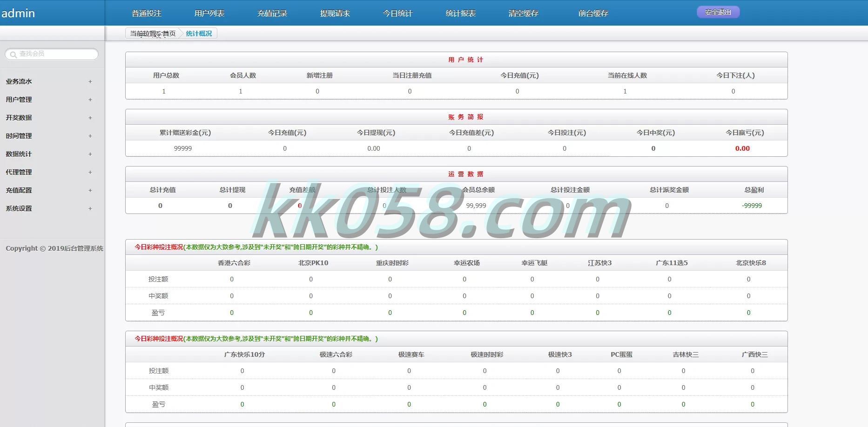
Task: Expand 数据统计 plus sign
Action: pyautogui.click(x=90, y=154)
